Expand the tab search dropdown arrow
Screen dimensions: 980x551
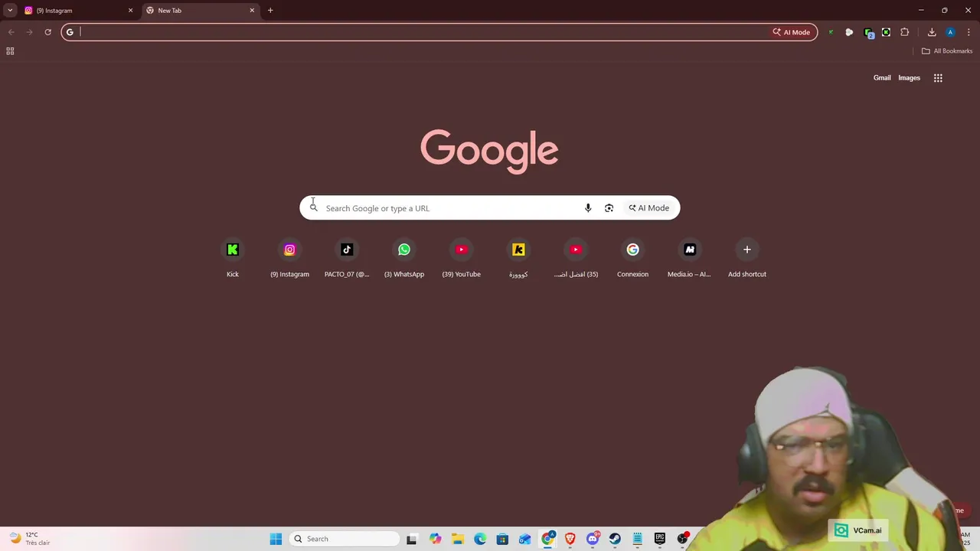tap(10, 11)
